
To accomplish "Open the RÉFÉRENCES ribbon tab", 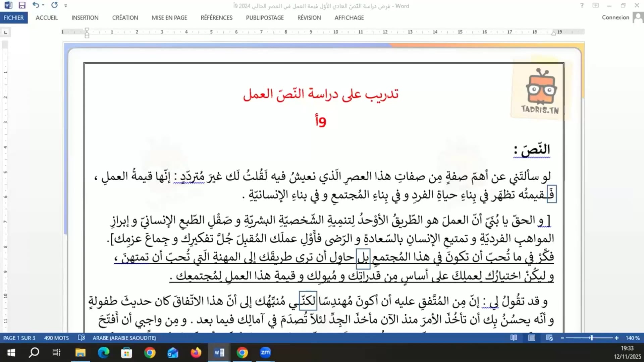I will [216, 18].
